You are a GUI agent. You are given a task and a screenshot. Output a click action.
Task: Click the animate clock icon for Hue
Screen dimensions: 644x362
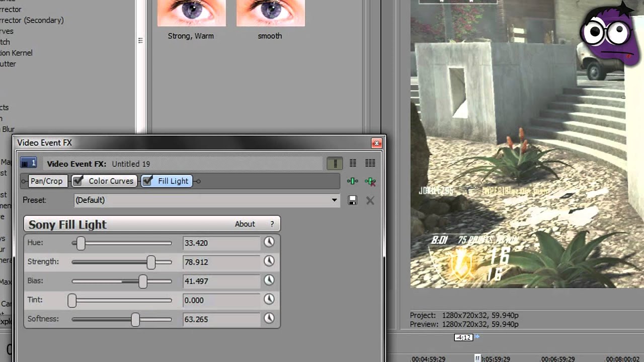pos(269,242)
